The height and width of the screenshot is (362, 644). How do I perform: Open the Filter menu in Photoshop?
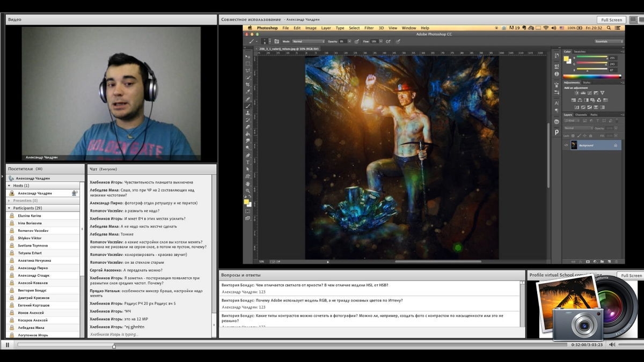click(369, 28)
